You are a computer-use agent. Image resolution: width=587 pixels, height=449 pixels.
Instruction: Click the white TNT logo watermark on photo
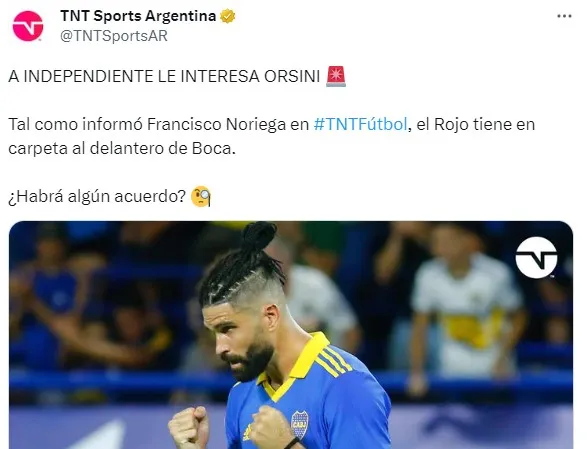536,257
